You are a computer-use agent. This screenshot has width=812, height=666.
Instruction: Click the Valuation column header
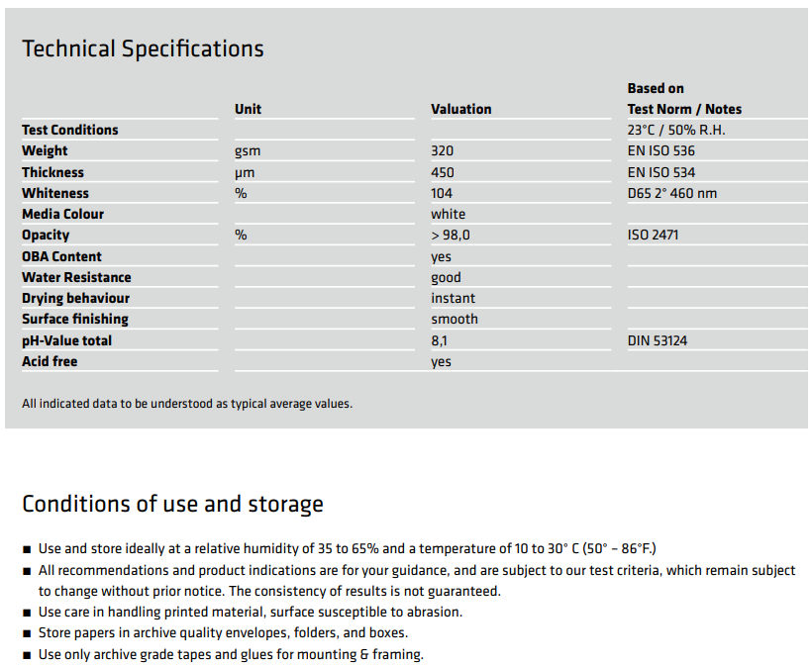coord(460,109)
